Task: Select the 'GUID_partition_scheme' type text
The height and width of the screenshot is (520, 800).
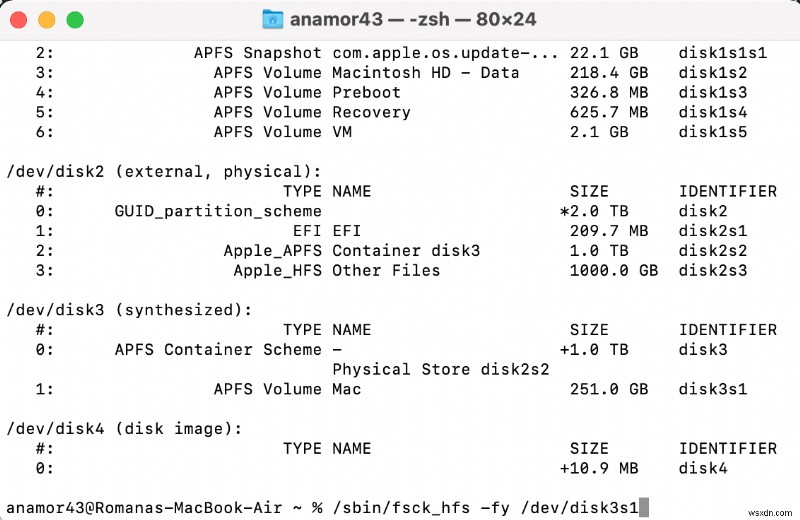Action: (218, 211)
